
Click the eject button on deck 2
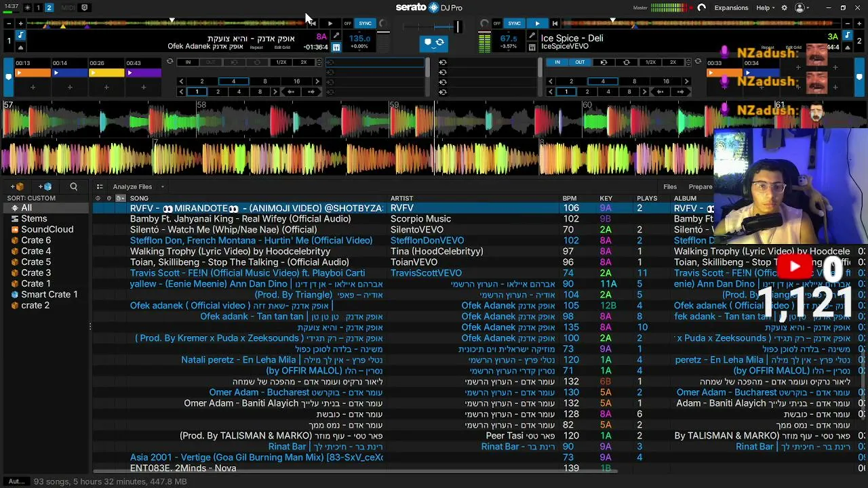(x=848, y=47)
